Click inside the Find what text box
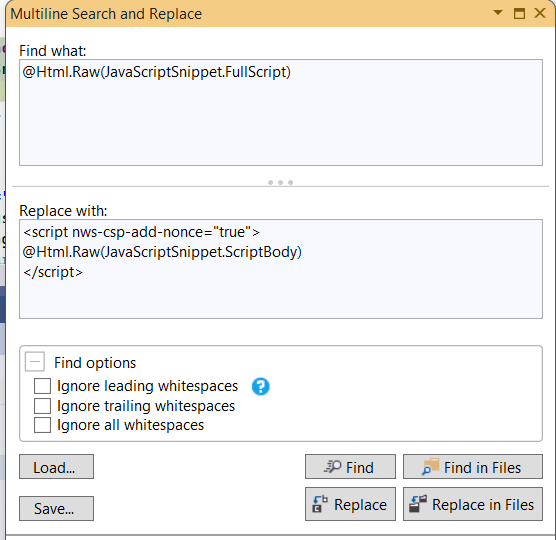 coord(281,112)
